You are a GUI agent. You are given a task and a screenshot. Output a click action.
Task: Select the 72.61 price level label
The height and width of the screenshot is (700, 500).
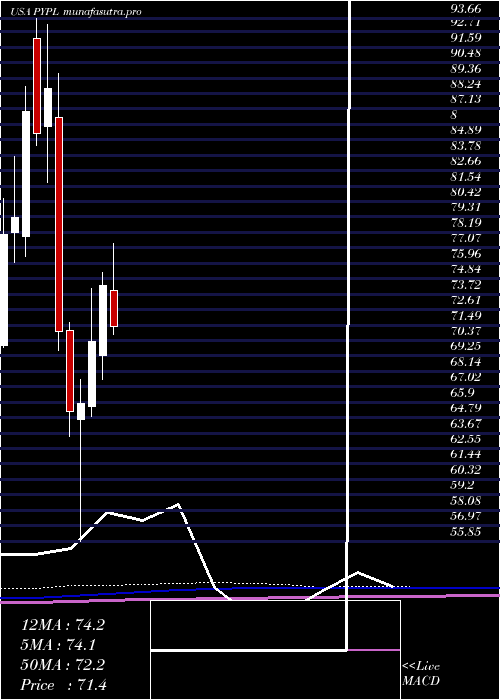[x=466, y=301]
